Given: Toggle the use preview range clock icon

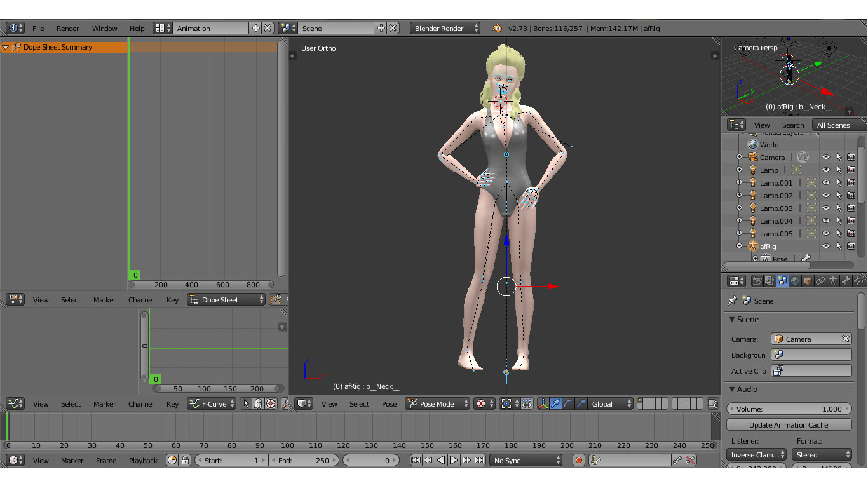Looking at the screenshot, I should pyautogui.click(x=172, y=460).
